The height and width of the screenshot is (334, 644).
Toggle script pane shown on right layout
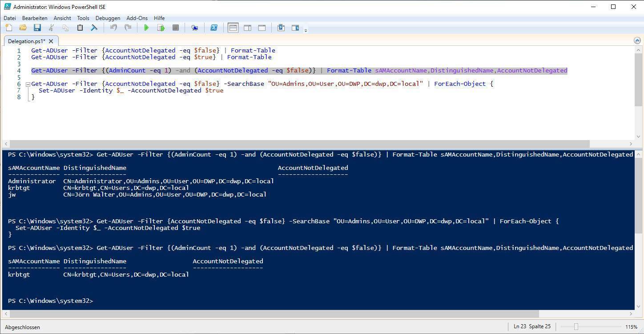247,28
